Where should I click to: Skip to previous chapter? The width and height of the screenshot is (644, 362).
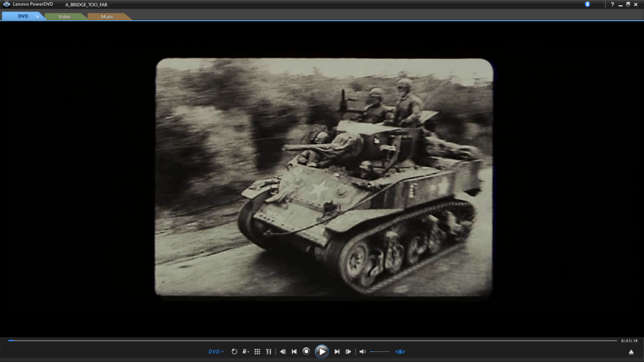coord(294,351)
